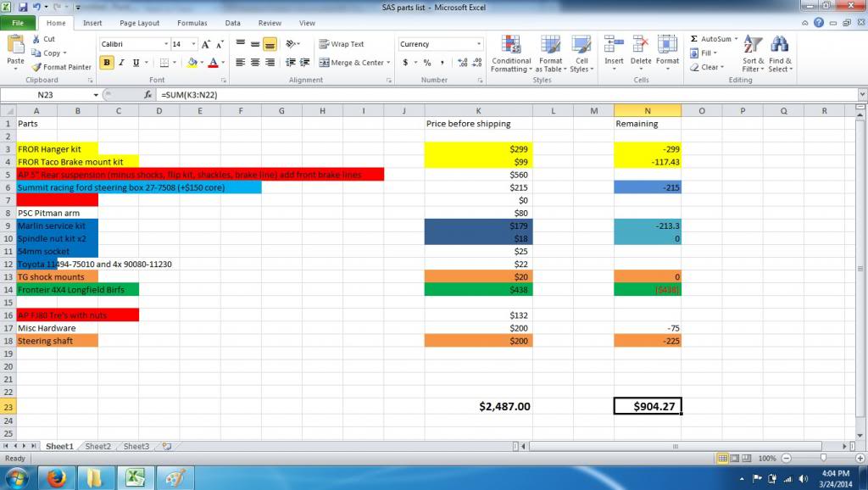Viewport: 868px width, 490px height.
Task: Open the Borders dropdown arrow
Action: coord(175,63)
